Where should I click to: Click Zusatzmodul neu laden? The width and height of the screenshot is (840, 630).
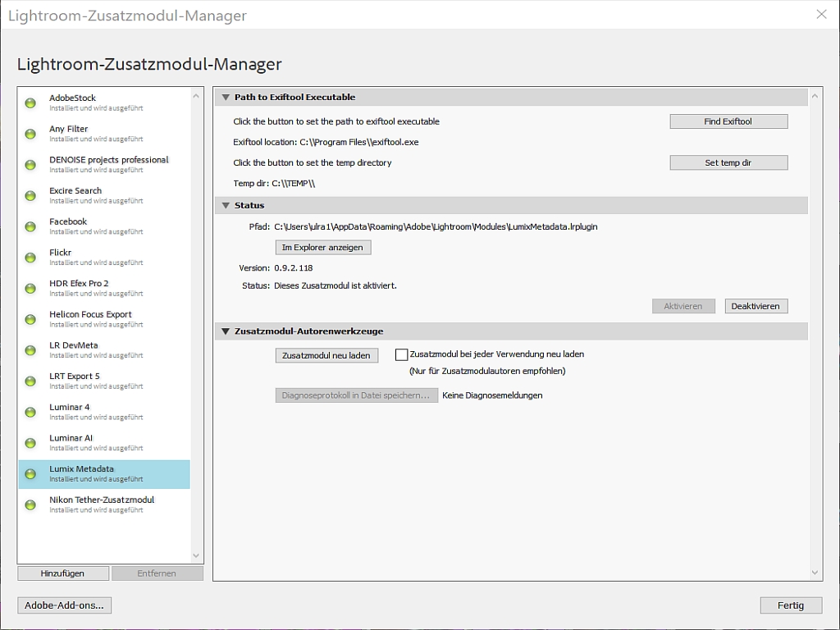[326, 354]
